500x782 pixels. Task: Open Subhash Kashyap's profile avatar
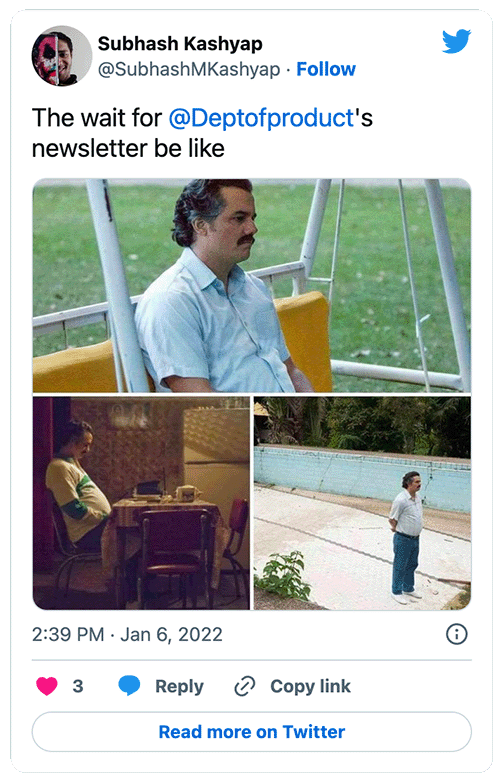tap(62, 55)
